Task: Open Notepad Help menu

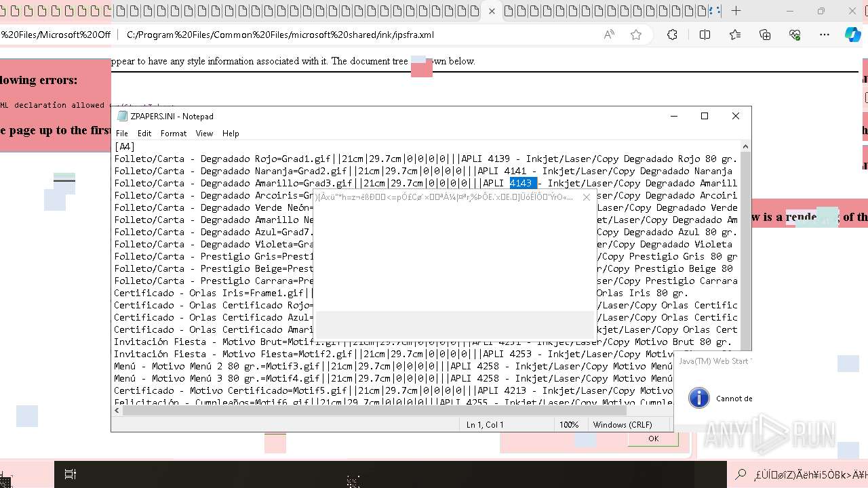Action: pos(231,134)
